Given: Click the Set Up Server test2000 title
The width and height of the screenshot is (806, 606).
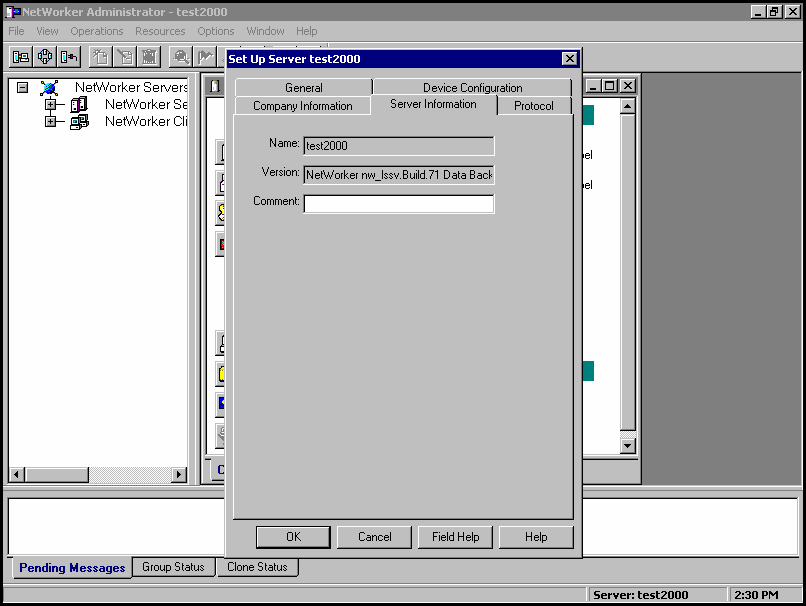Looking at the screenshot, I should (294, 59).
